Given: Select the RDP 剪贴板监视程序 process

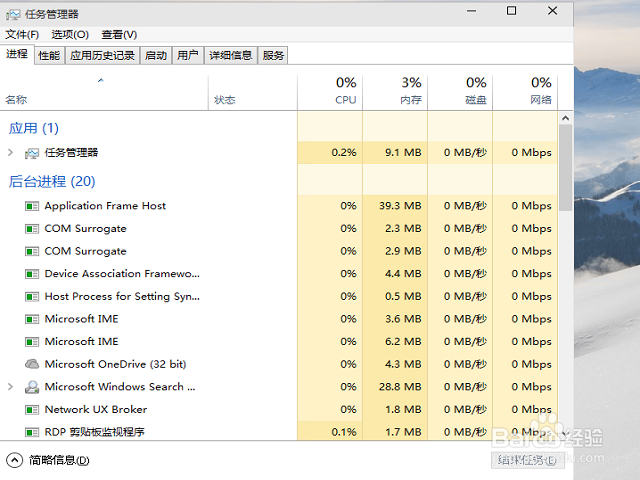Looking at the screenshot, I should [x=279, y=431].
